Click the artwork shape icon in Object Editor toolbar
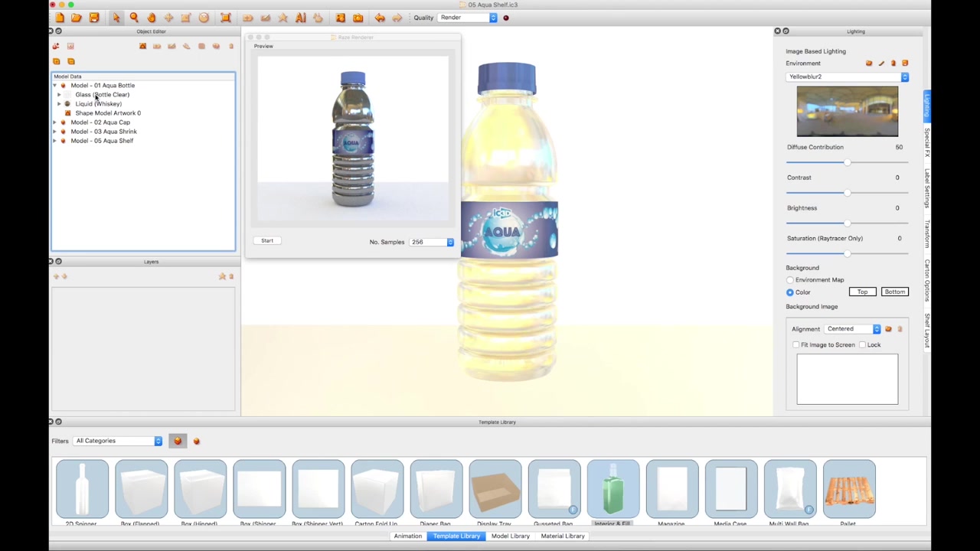 (x=142, y=46)
